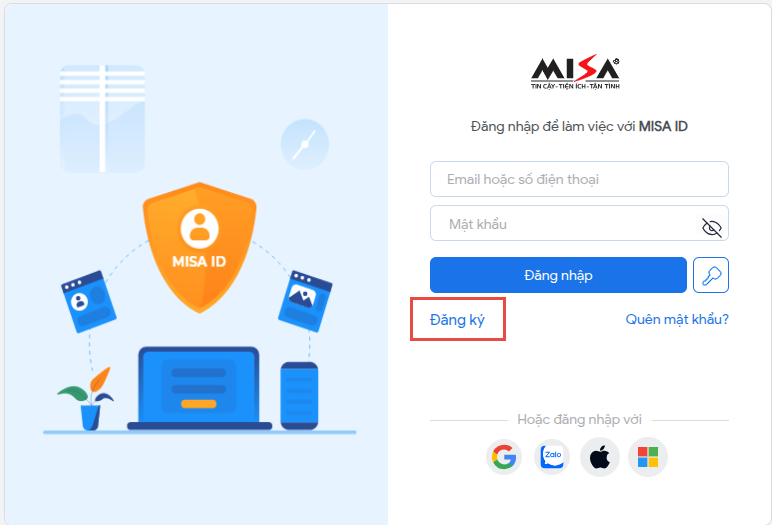Screen dimensions: 772x525
Task: Click the compass clock circle illustration
Action: click(x=305, y=144)
